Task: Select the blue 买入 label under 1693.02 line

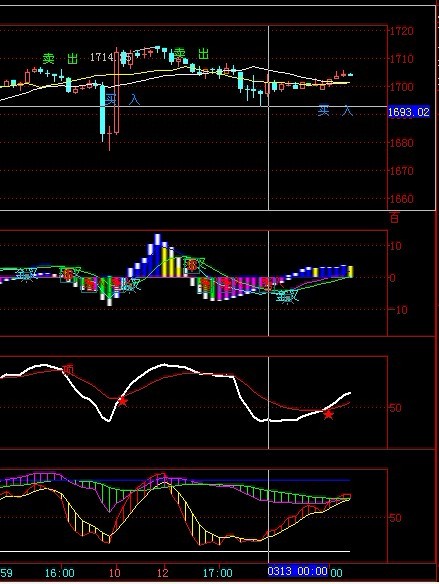Action: (335, 110)
